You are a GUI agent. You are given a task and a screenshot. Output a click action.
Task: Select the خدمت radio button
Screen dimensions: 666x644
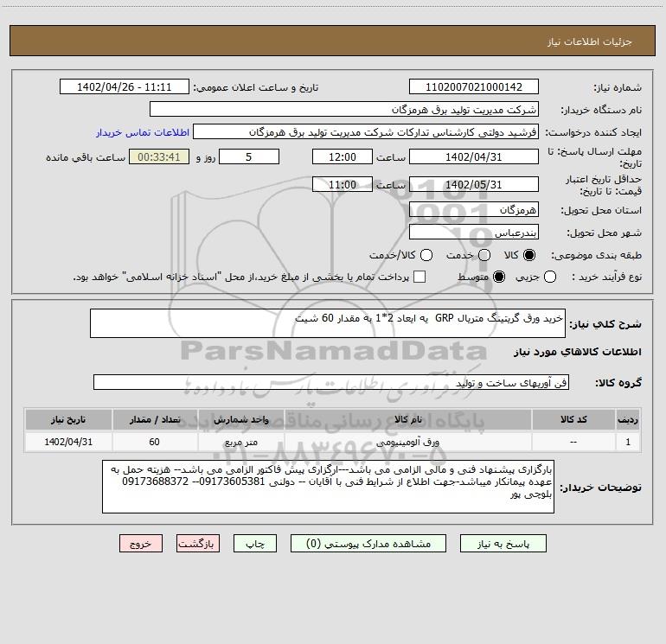click(x=484, y=255)
